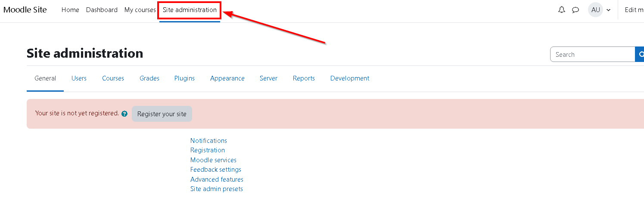644x207 pixels.
Task: Click the AU user avatar
Action: point(595,10)
